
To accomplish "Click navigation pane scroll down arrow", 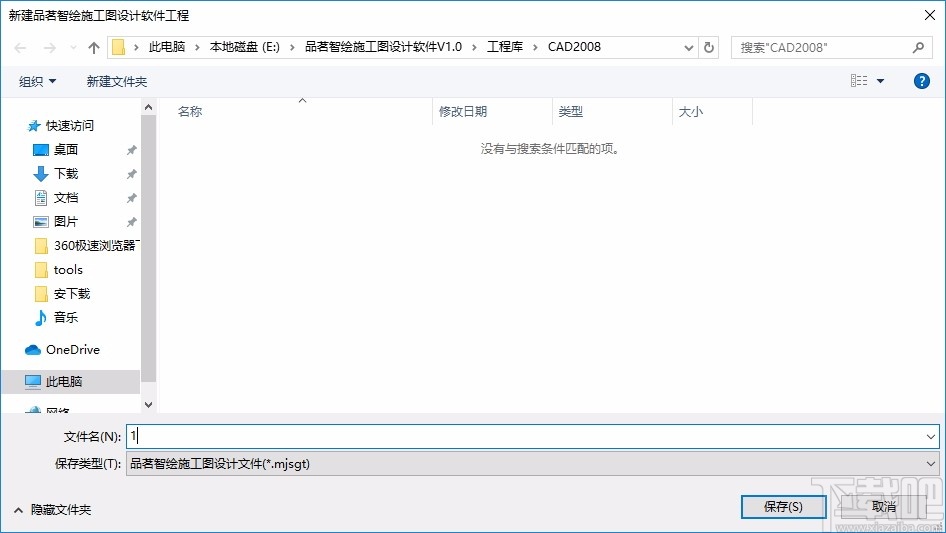I will pyautogui.click(x=148, y=405).
